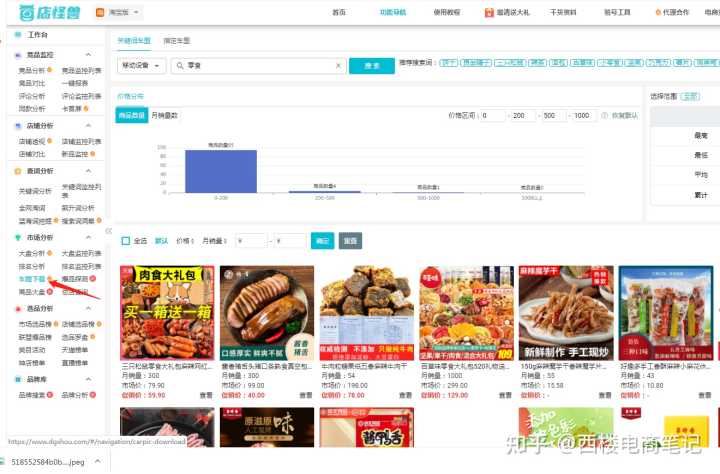Image resolution: width=720 pixels, height=474 pixels.
Task: Clear the search box with the X icon
Action: point(338,65)
